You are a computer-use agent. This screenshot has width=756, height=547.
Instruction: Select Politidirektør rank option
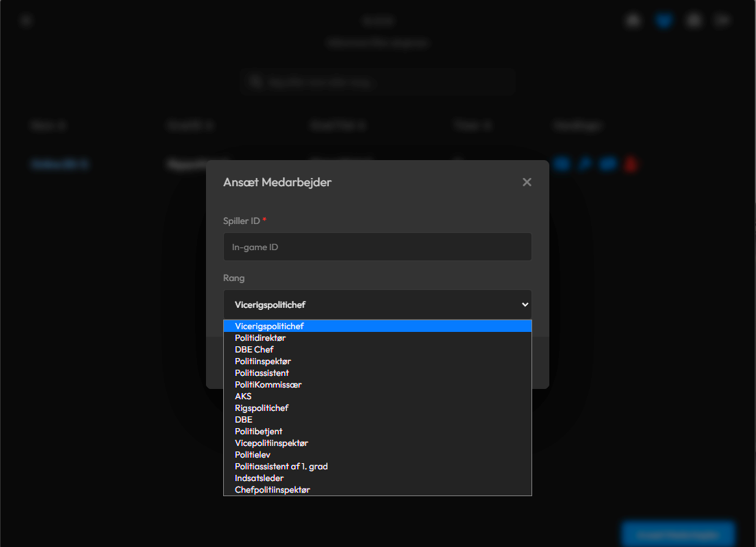click(378, 337)
